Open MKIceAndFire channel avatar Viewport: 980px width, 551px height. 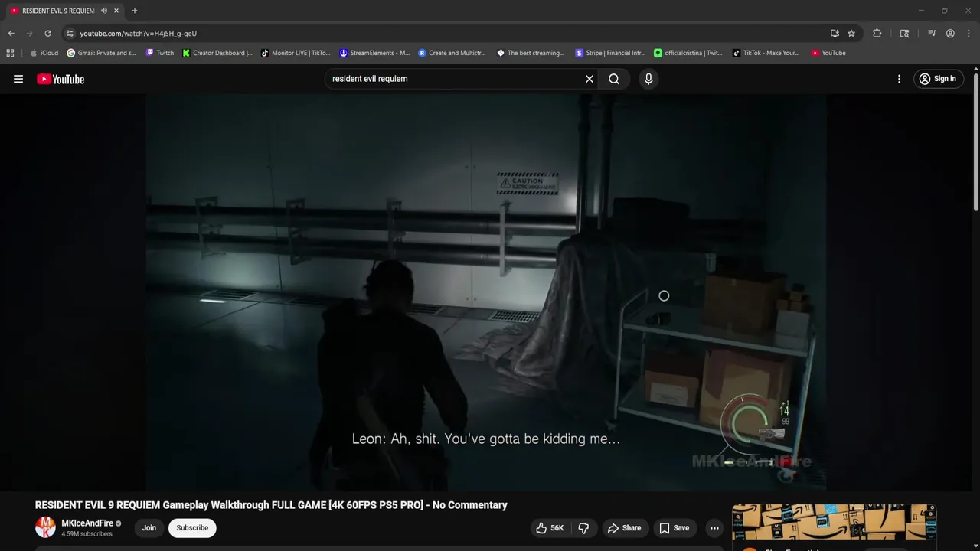(45, 527)
